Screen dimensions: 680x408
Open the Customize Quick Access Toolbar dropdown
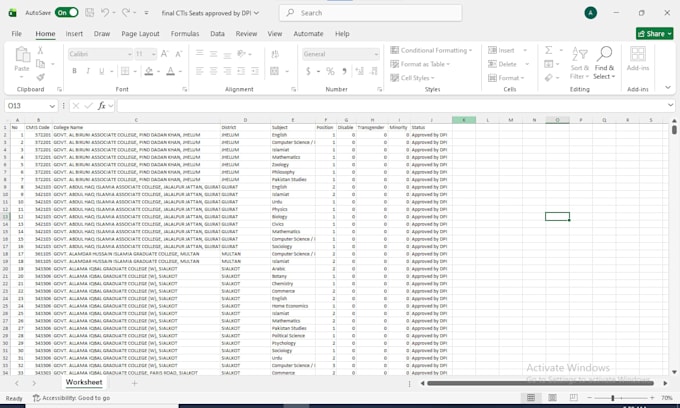[147, 13]
